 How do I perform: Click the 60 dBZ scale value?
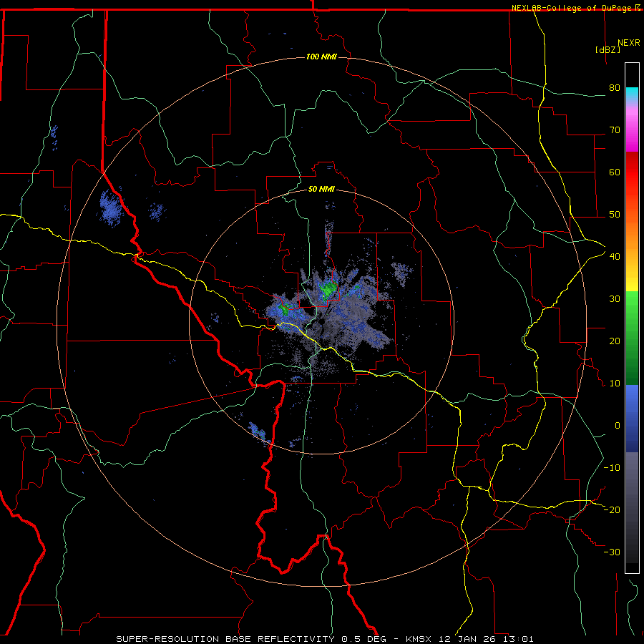[615, 172]
